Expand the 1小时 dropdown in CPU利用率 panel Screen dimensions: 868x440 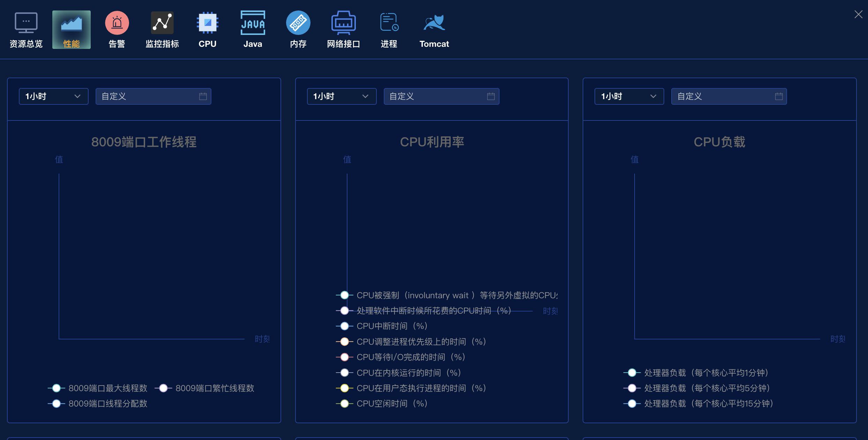[342, 96]
